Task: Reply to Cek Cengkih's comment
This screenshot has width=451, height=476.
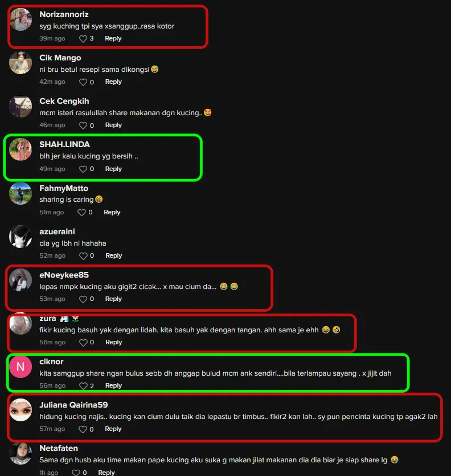Action: point(113,125)
